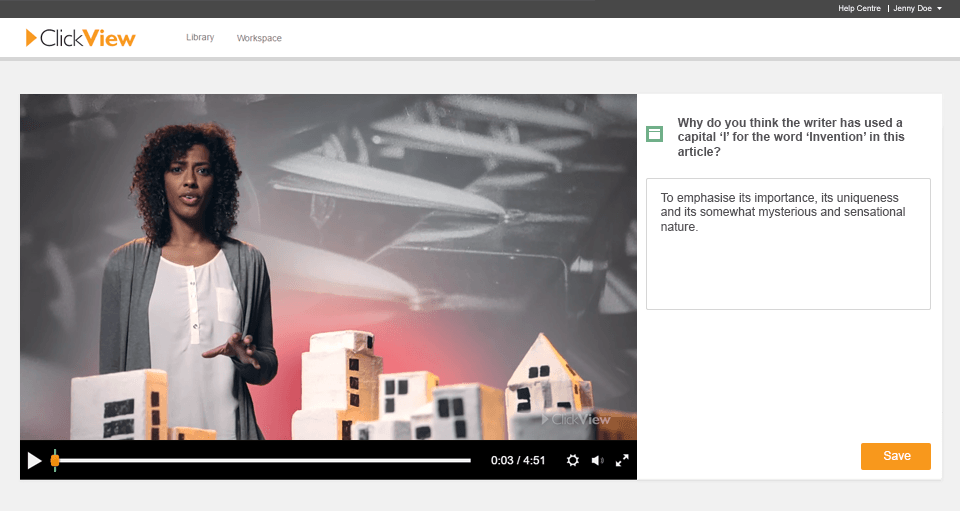Viewport: 960px width, 511px height.
Task: Click the question text about capital 'I'
Action: tap(790, 137)
